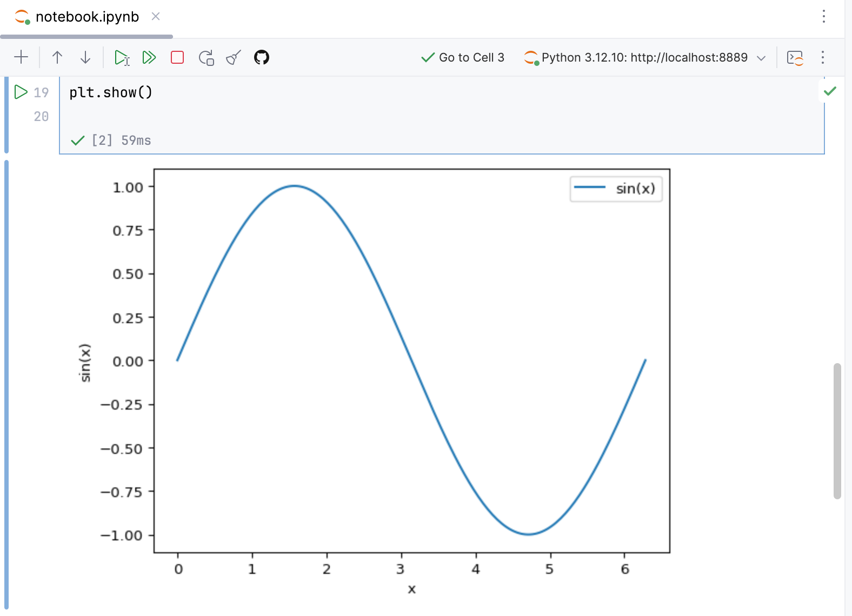Interrupt kernel with red stop button
The height and width of the screenshot is (616, 852).
[177, 57]
